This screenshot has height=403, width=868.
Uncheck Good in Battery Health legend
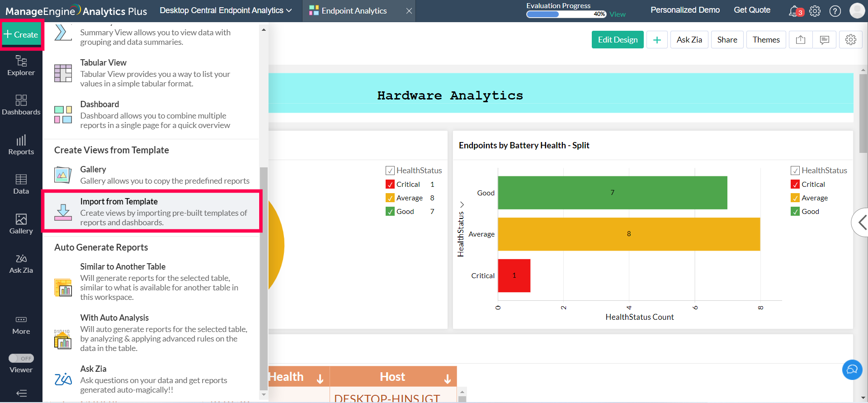coord(795,211)
